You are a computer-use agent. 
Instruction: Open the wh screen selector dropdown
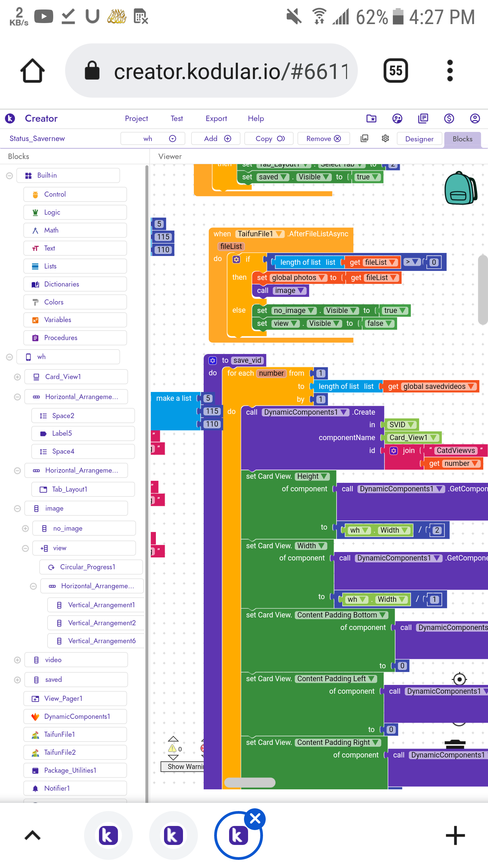pyautogui.click(x=153, y=138)
